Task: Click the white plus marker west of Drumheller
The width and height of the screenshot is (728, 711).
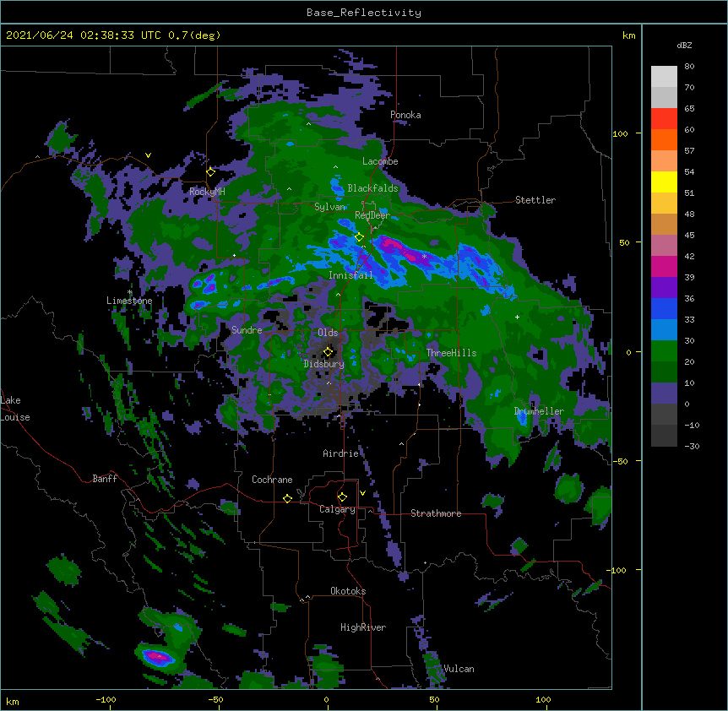Action: (x=517, y=317)
